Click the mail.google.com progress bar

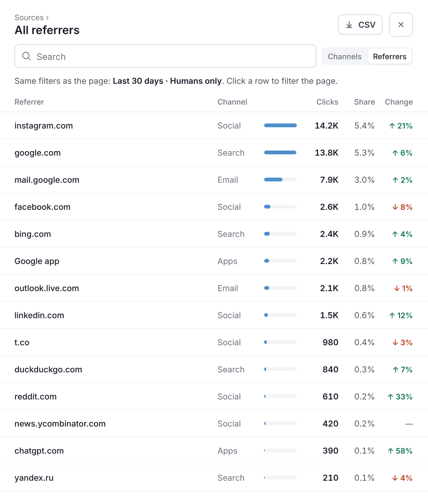click(x=280, y=180)
